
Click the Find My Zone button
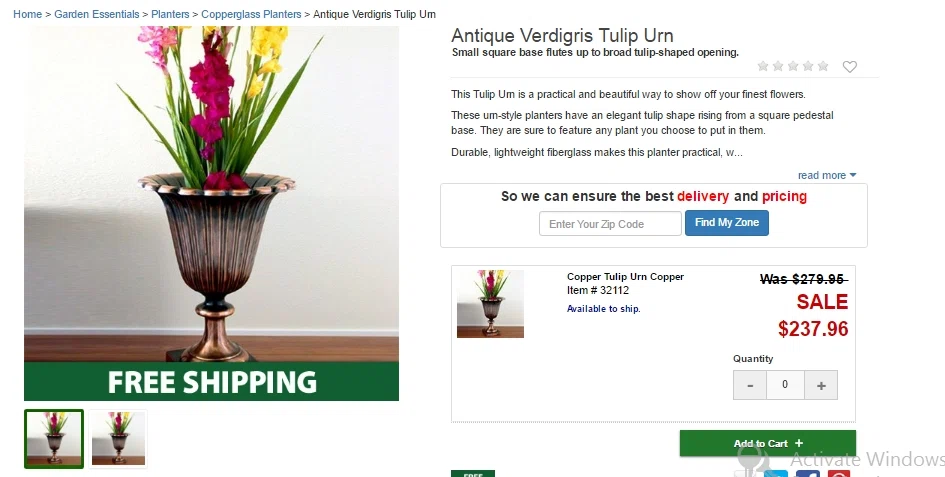727,223
